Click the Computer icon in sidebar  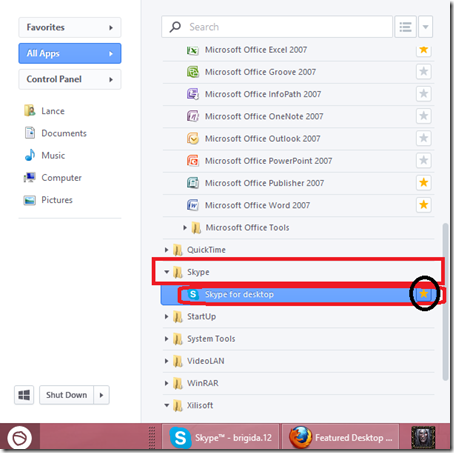pyautogui.click(x=29, y=177)
